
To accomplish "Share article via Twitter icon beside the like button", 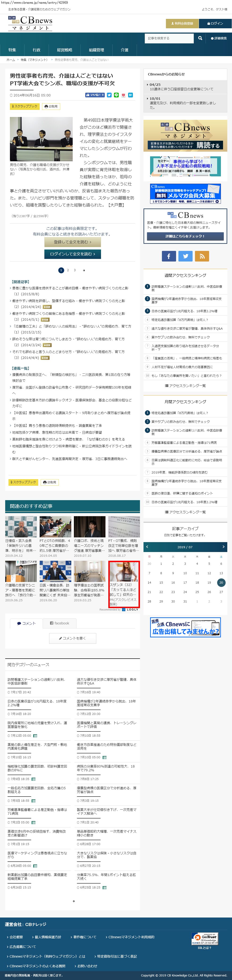I will click(109, 95).
